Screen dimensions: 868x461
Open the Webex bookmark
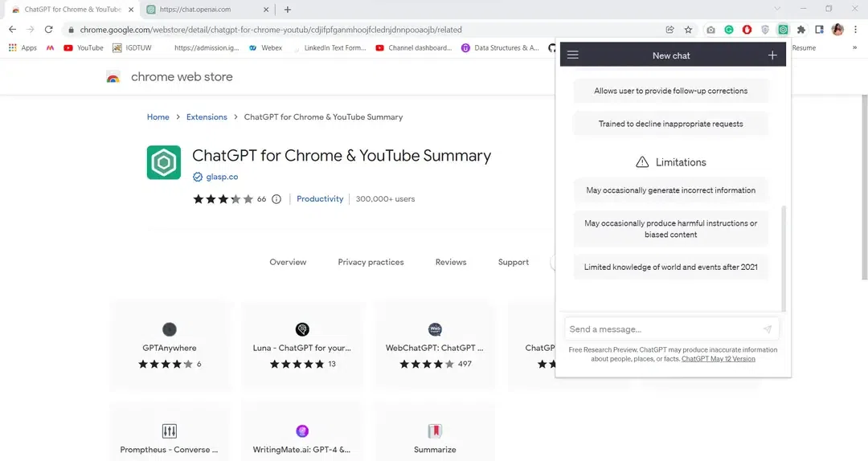pos(265,48)
